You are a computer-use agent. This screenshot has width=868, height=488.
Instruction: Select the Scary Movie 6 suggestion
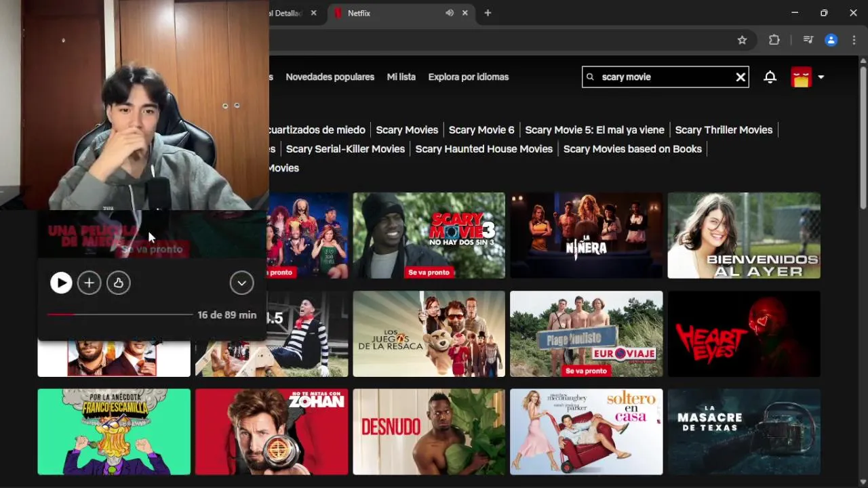click(481, 130)
